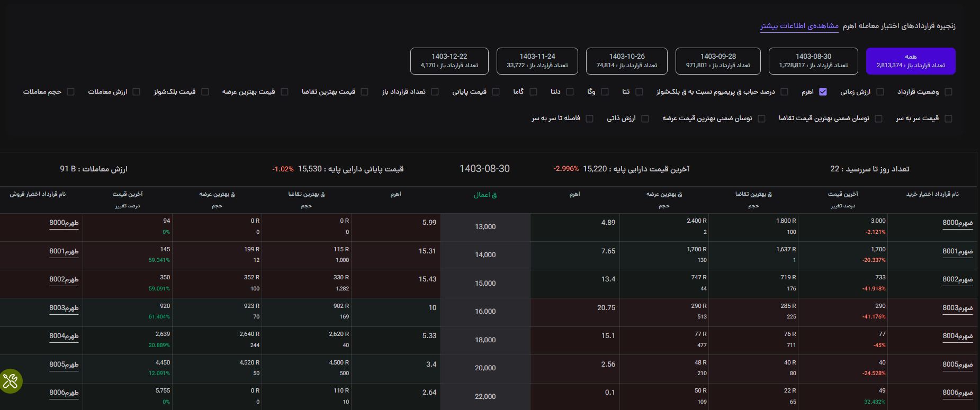Switch to the 1403-09-28 expiry tab
This screenshot has width=980, height=410.
point(718,61)
